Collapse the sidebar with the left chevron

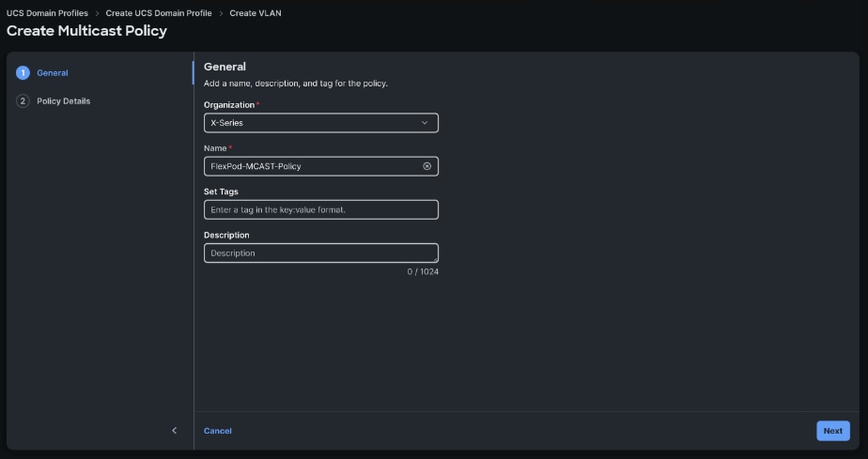tap(175, 430)
